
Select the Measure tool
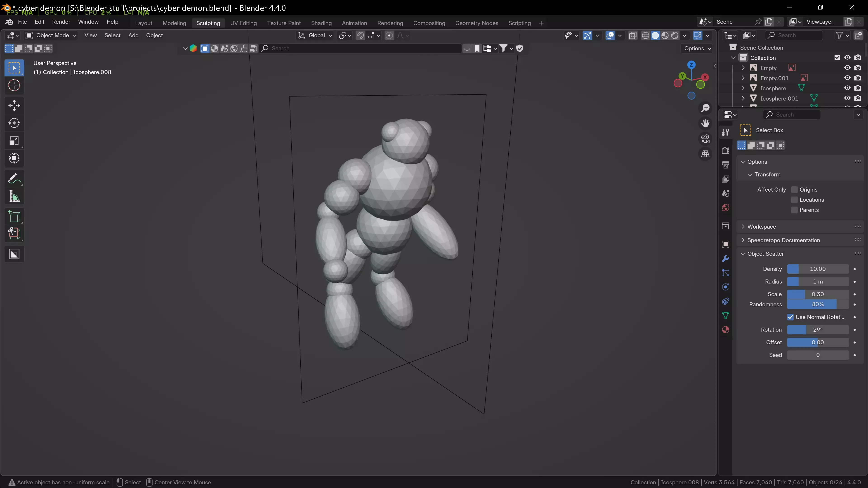point(14,196)
